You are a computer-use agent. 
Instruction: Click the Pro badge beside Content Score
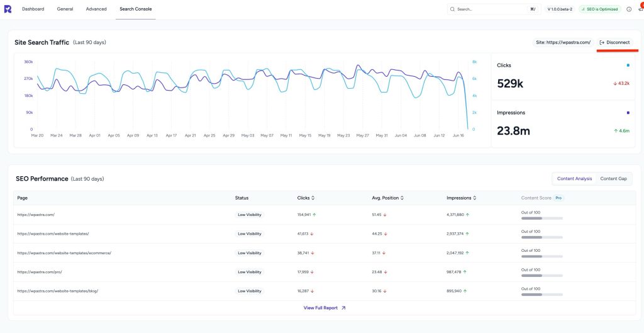pyautogui.click(x=558, y=198)
